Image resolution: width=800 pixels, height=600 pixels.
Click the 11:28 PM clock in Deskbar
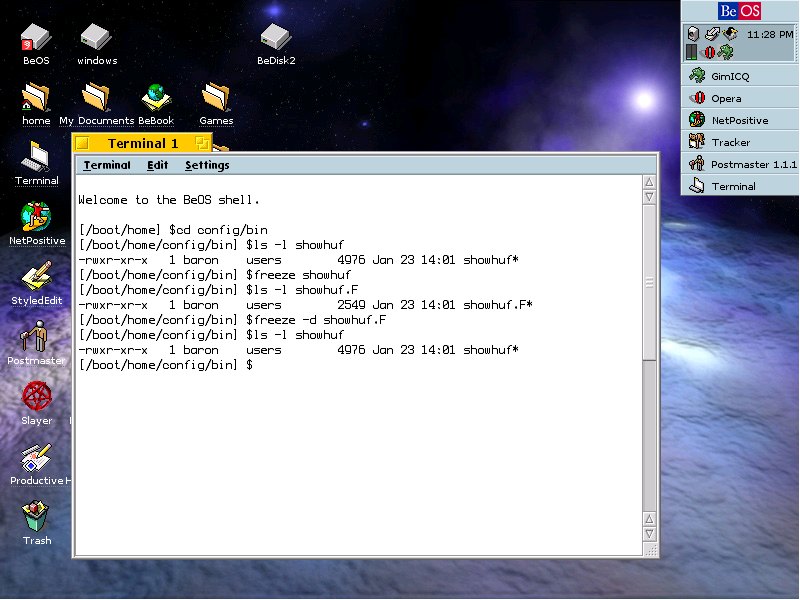(x=770, y=34)
